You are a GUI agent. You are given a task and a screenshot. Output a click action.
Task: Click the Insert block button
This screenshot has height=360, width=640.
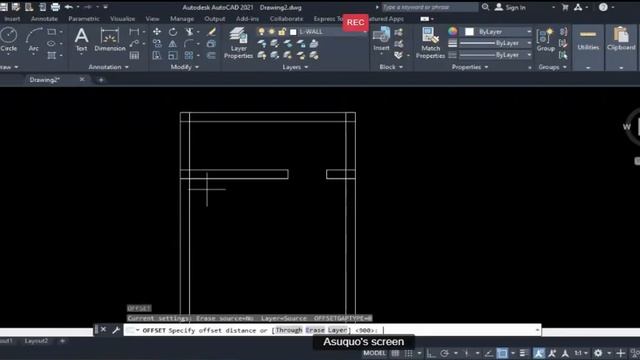click(x=381, y=40)
